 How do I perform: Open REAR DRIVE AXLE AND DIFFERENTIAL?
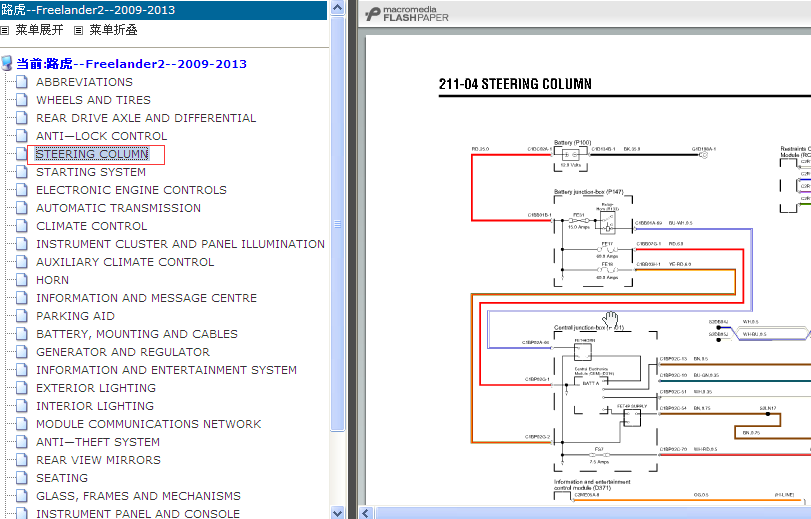(x=146, y=118)
